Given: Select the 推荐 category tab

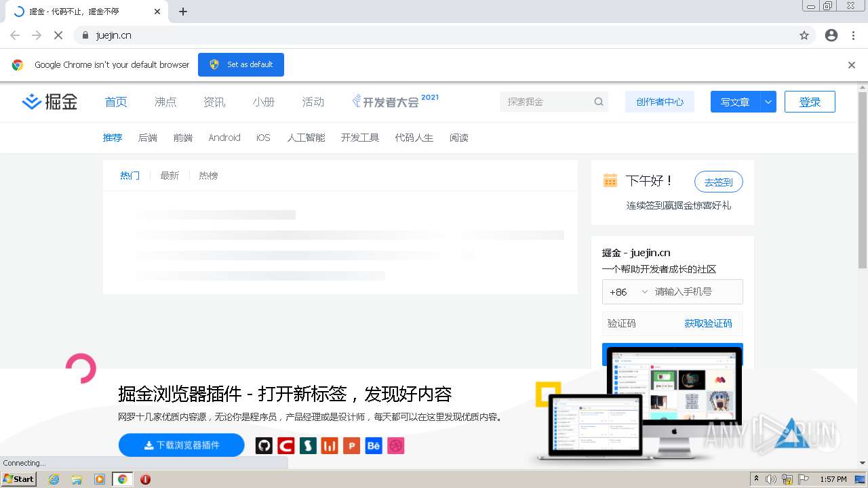Looking at the screenshot, I should (113, 138).
